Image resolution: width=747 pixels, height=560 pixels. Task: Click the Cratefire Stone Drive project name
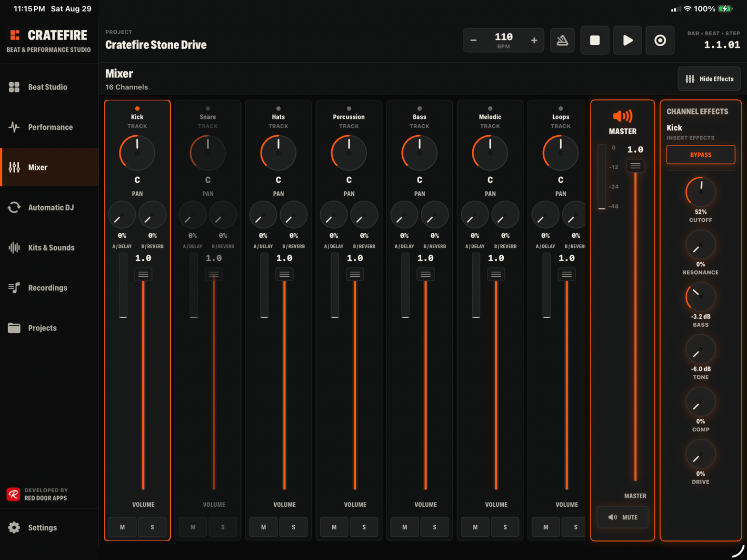[156, 45]
